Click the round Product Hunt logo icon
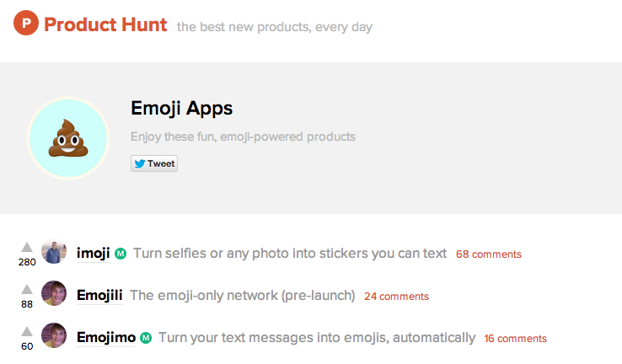622x364 pixels. pyautogui.click(x=26, y=23)
